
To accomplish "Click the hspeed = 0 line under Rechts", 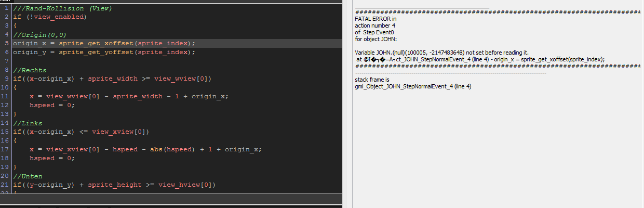I will pos(52,105).
